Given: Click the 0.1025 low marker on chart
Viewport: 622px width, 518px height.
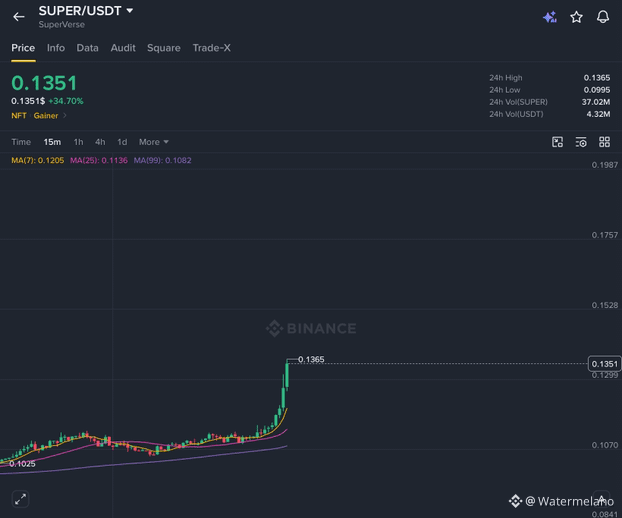Looking at the screenshot, I should coord(22,464).
